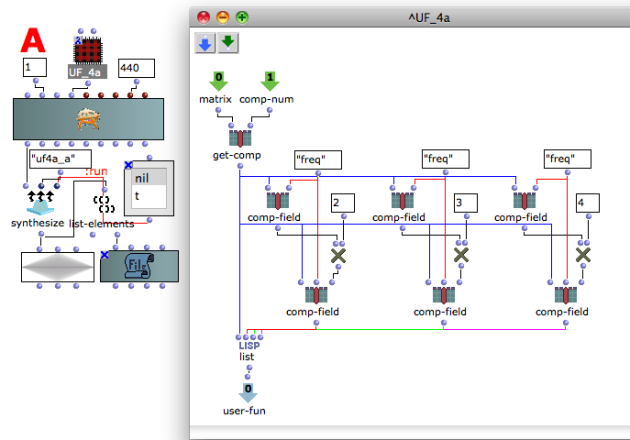This screenshot has height=440, width=630.
Task: Select the large teal synthesis class box
Action: point(88,119)
